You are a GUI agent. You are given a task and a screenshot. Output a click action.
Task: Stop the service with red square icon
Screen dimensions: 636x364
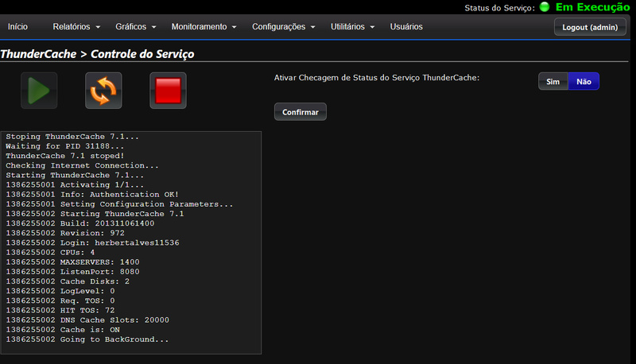click(x=168, y=91)
